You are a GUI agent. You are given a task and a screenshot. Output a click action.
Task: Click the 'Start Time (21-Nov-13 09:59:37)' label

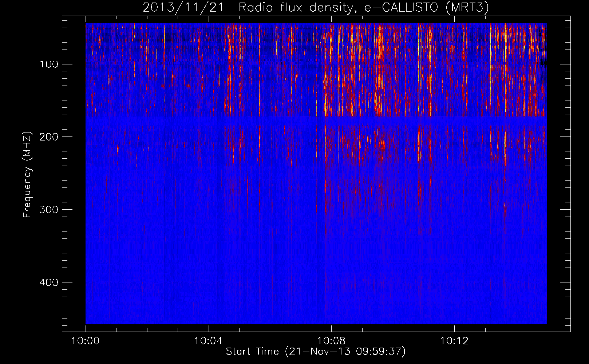pyautogui.click(x=316, y=352)
